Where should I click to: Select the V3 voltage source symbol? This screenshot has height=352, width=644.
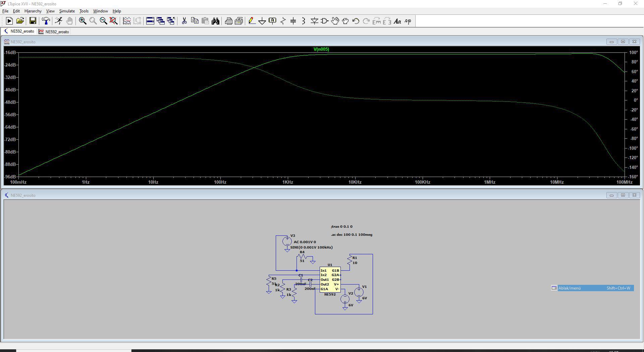click(x=287, y=241)
